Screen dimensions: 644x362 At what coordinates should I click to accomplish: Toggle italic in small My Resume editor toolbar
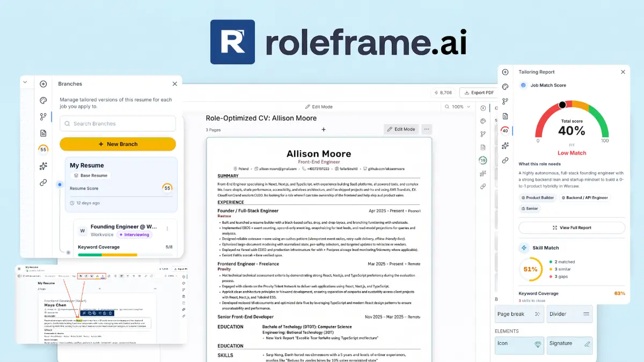pos(86,276)
